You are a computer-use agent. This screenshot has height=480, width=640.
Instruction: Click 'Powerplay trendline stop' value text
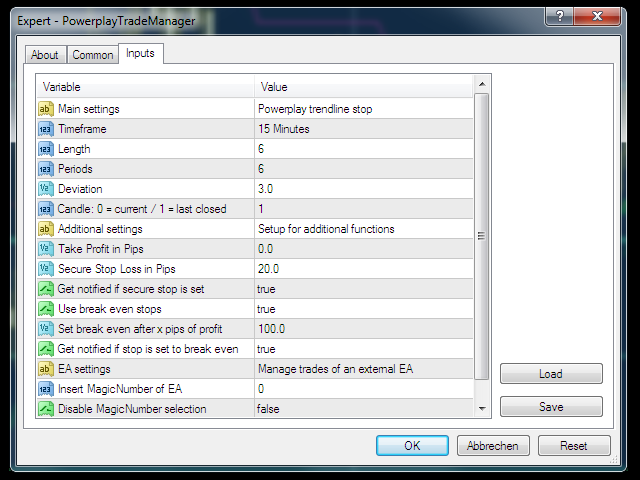315,109
